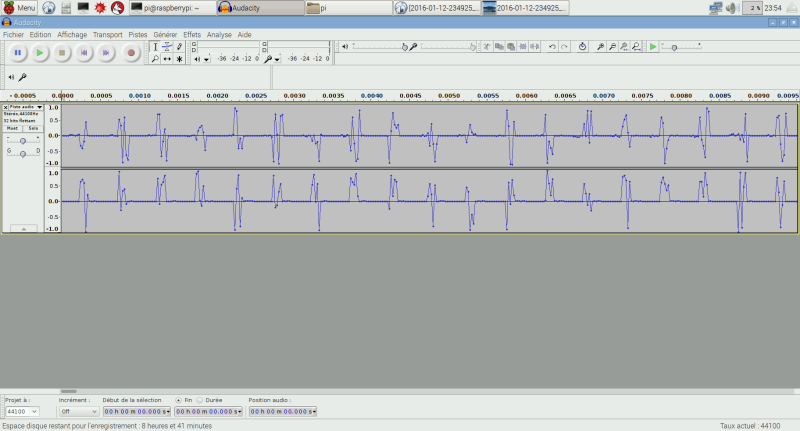Select the Envelope tool
This screenshot has height=431, width=800.
[x=167, y=46]
